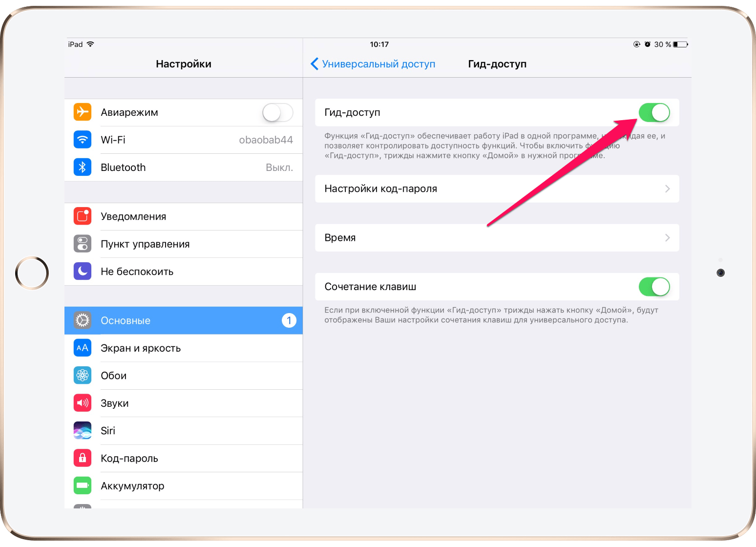Tap the orange Airplane mode icon

click(83, 112)
